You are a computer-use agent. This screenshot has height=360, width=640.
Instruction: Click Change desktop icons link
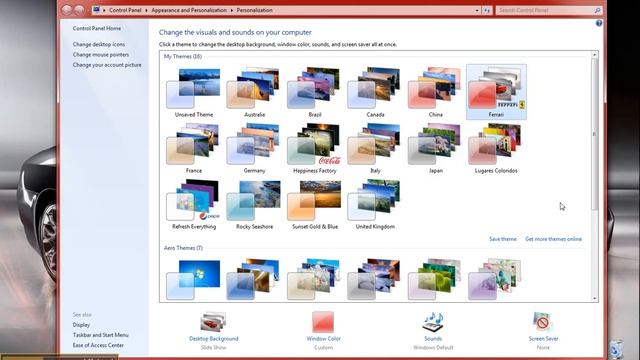coord(99,44)
